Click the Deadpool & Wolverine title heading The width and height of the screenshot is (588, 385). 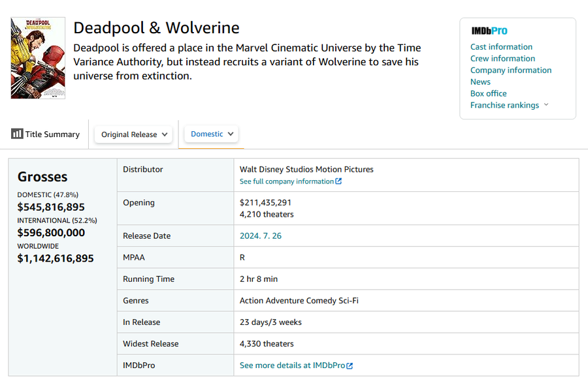coord(156,28)
